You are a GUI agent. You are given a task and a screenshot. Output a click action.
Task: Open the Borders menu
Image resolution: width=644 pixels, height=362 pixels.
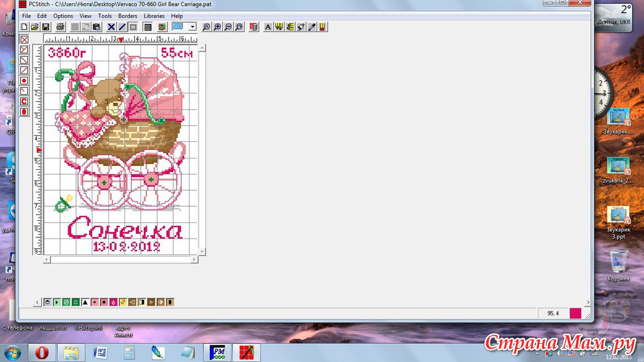pyautogui.click(x=128, y=16)
